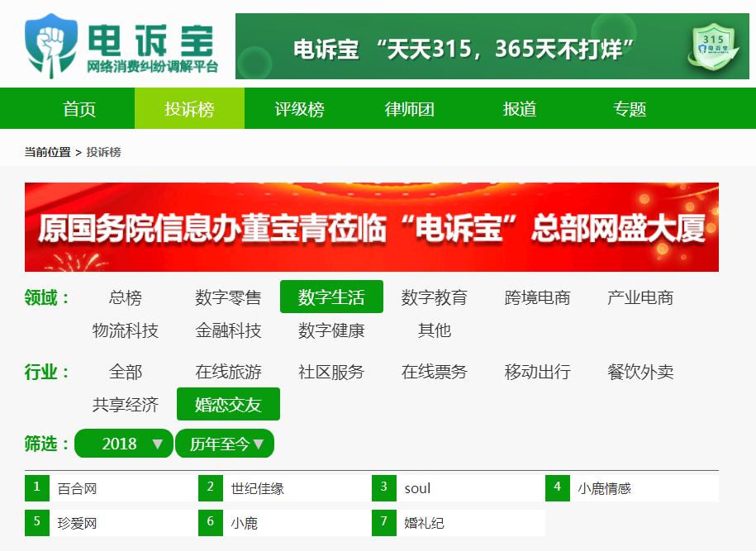756x551 pixels.
Task: Select the 数字生活 field filter
Action: pos(331,297)
